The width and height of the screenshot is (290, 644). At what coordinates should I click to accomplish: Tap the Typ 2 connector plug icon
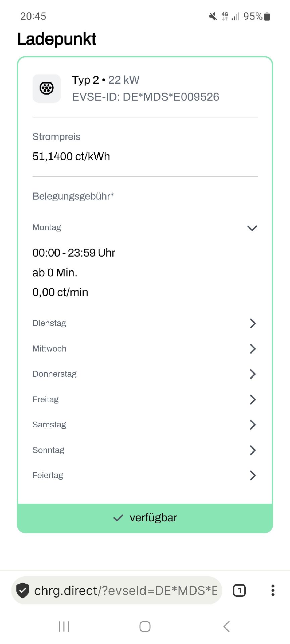[x=47, y=89]
